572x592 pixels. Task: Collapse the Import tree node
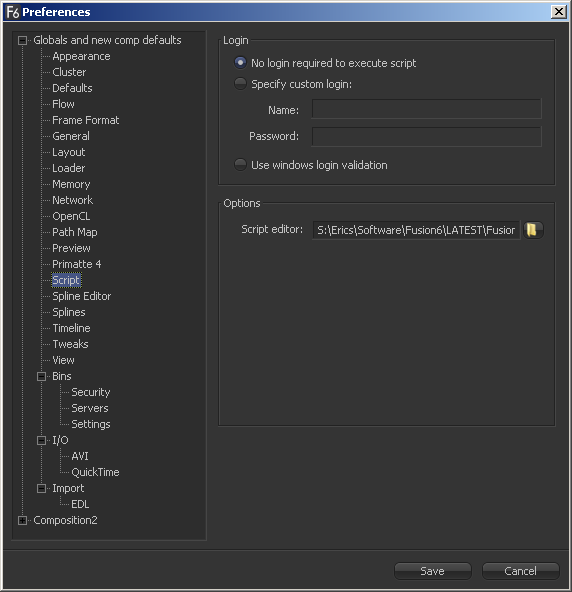coord(42,489)
